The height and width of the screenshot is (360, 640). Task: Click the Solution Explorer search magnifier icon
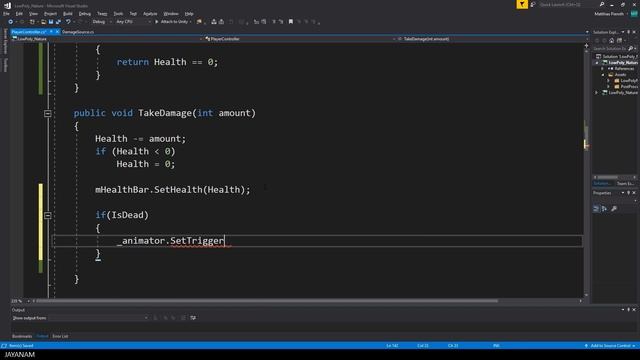(x=631, y=48)
